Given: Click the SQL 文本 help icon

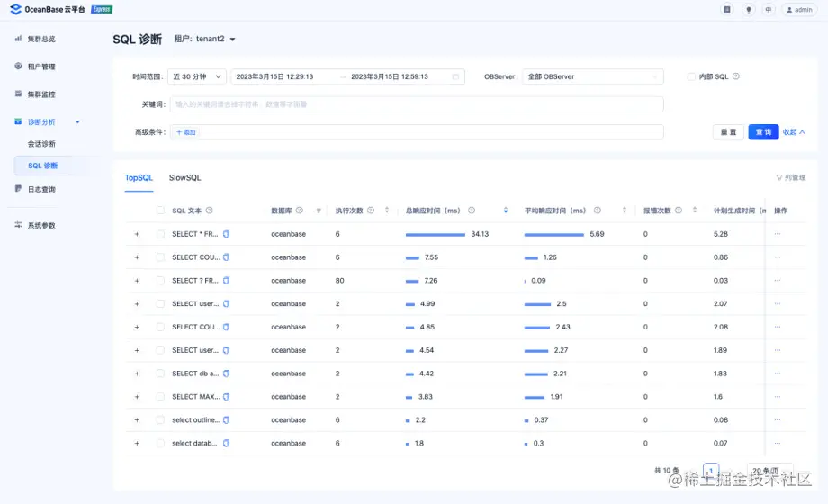Looking at the screenshot, I should click(x=209, y=211).
